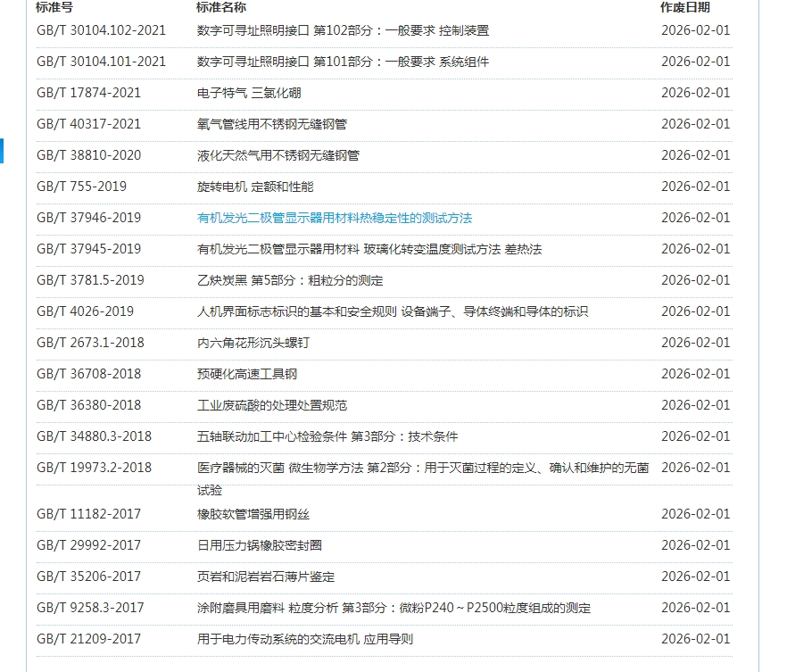This screenshot has width=787, height=672.
Task: Click standard number GB/T 30104.101-2021
Action: (x=101, y=62)
